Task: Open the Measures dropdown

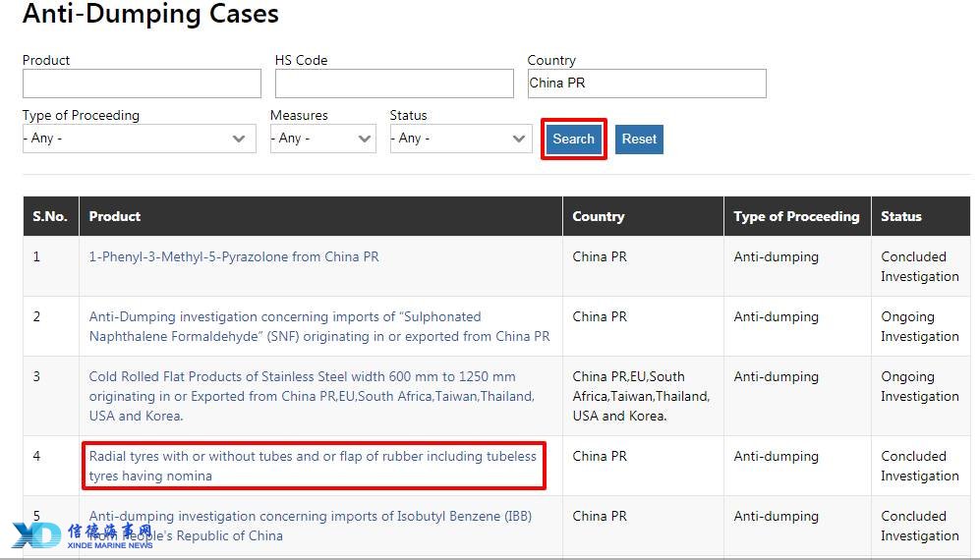Action: click(322, 139)
